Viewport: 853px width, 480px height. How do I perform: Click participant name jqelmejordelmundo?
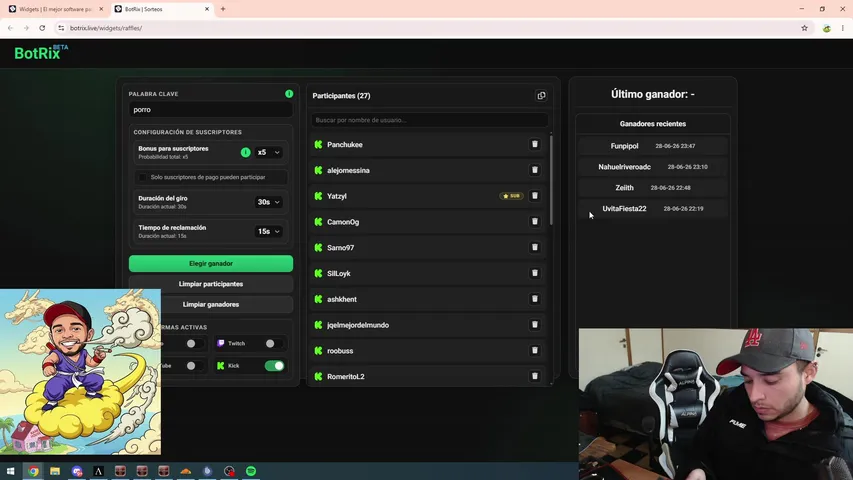pyautogui.click(x=357, y=325)
